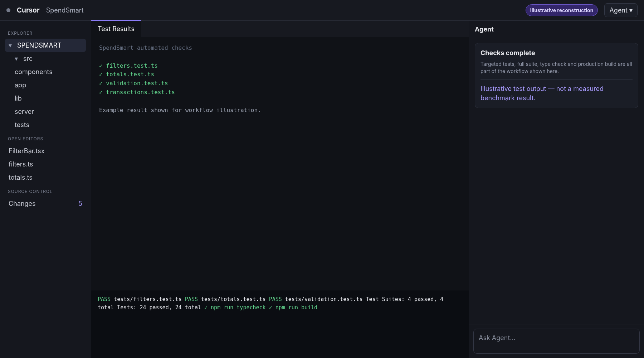Screen dimensions: 644x358
Task: Click the Cursor app title
Action: (28, 10)
